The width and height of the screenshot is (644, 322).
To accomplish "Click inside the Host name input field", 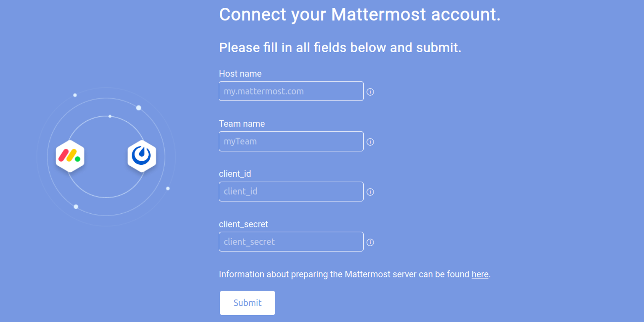I will (291, 91).
